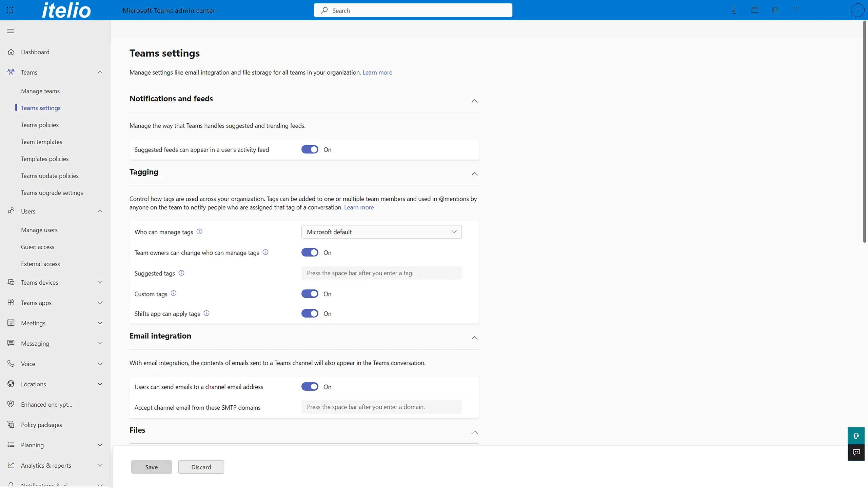Expand the Teams devices chevron
The width and height of the screenshot is (868, 488).
(100, 282)
